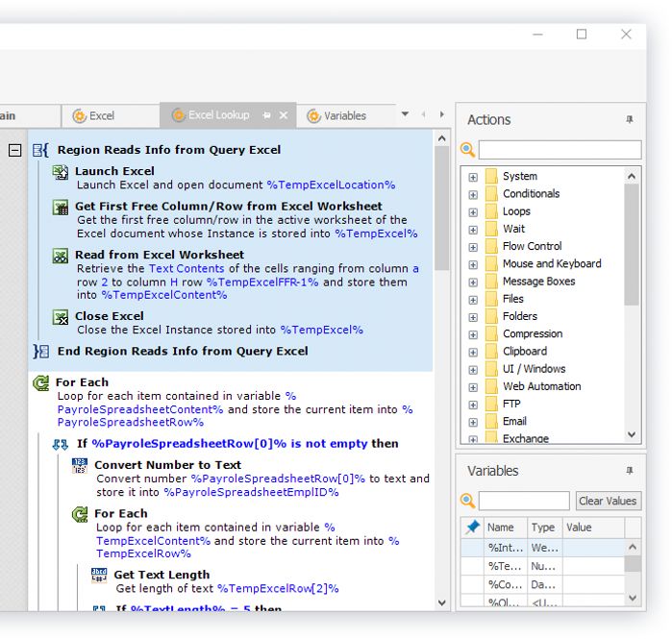
Task: Pin the Variables panel
Action: coord(630,471)
